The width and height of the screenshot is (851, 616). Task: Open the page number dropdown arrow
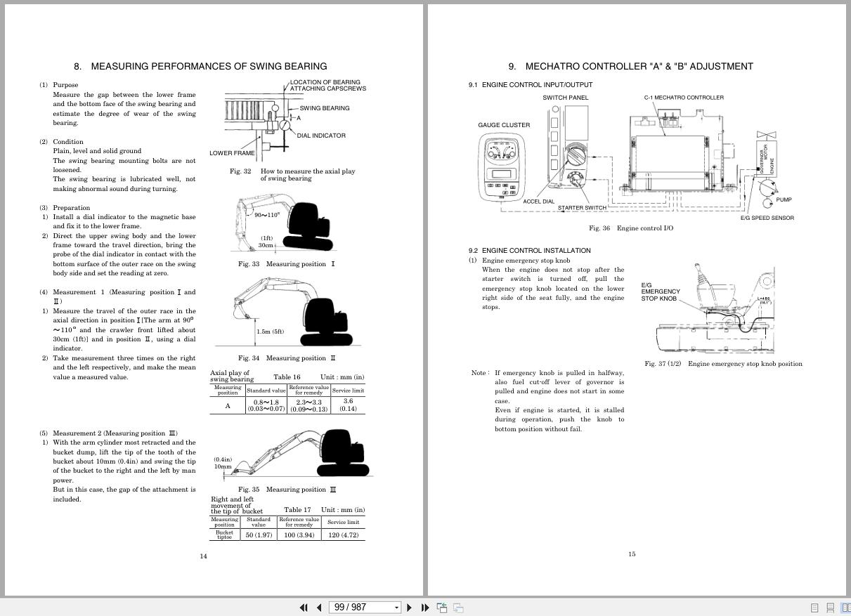point(396,608)
